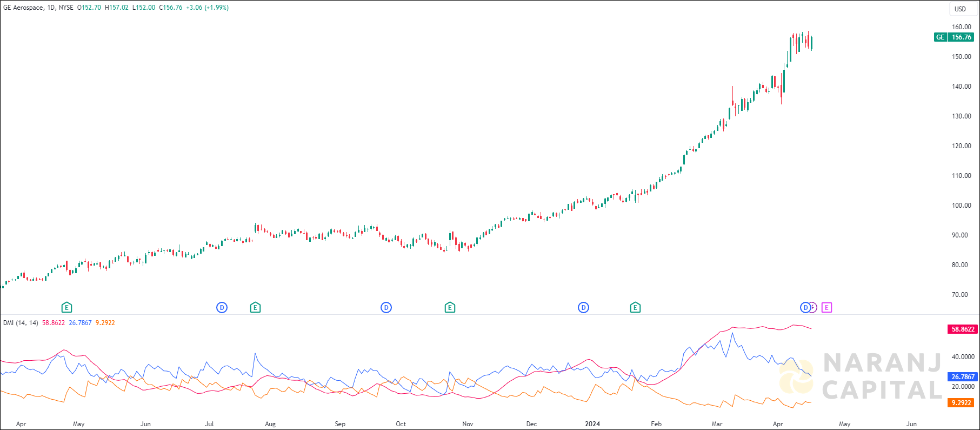The image size is (980, 430).
Task: Click the 70.00 price axis label
Action: 960,295
